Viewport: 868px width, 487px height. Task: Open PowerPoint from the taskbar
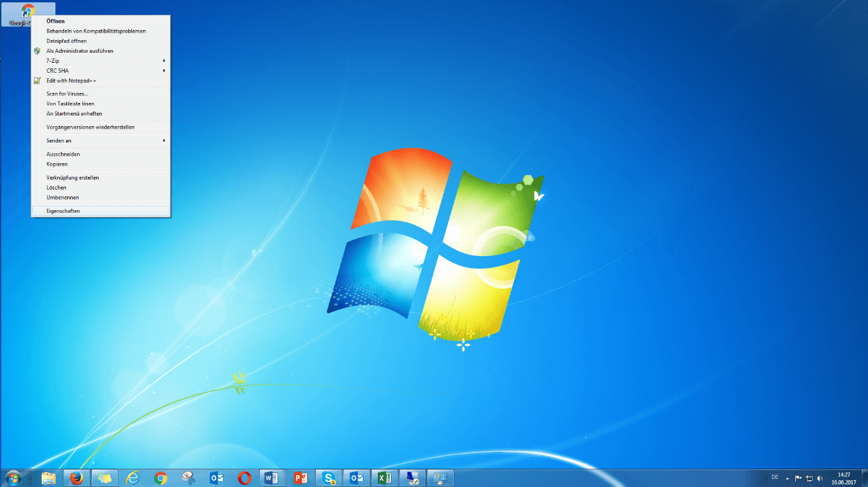(x=301, y=478)
